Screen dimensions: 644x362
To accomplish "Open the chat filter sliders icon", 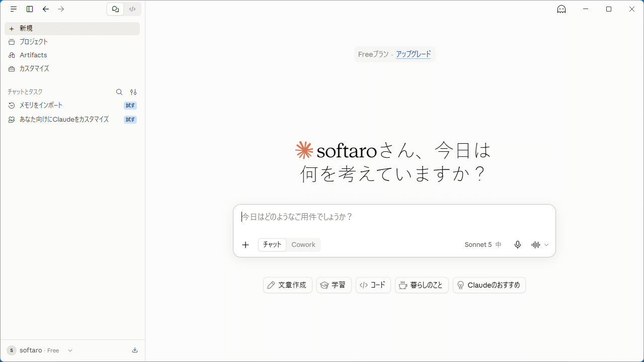I will tap(133, 92).
